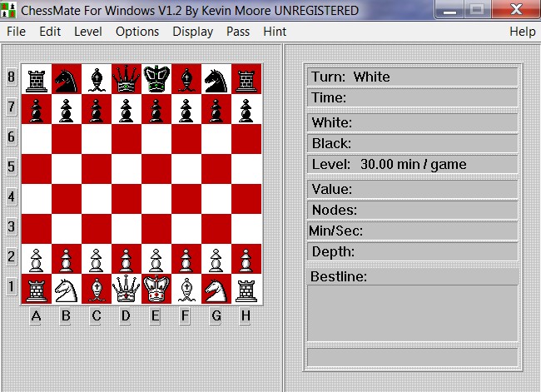
Task: Click the file A label
Action: [36, 315]
